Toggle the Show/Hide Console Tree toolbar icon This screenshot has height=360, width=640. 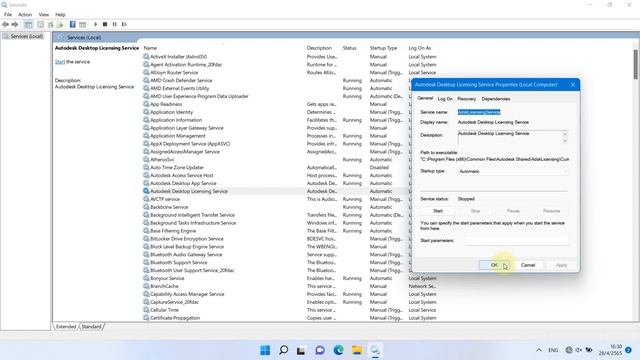click(x=28, y=24)
